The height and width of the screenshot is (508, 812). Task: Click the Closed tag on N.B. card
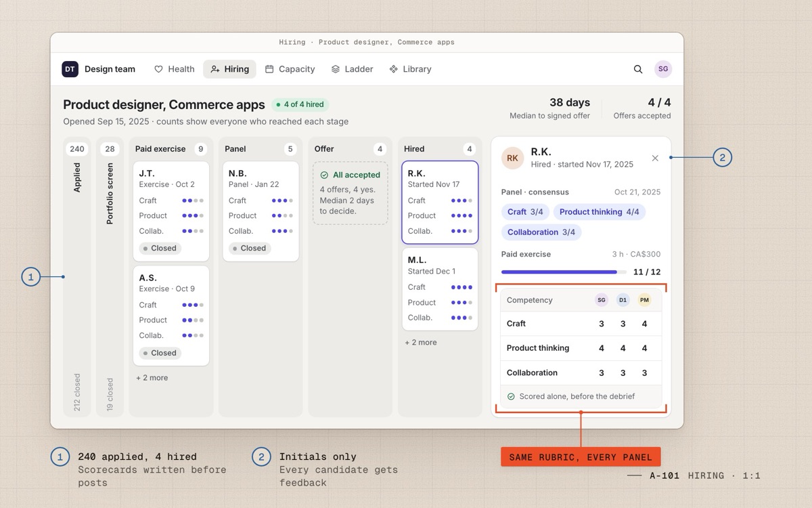[x=250, y=249]
